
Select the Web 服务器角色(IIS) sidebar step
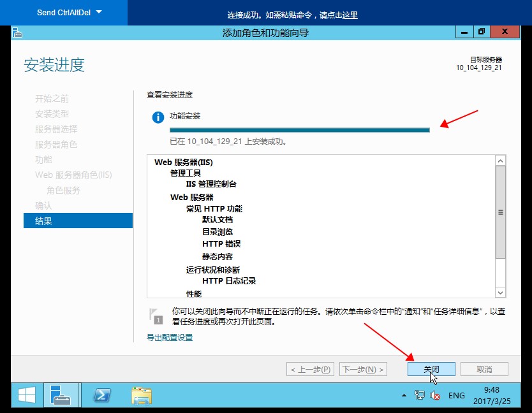tap(73, 175)
